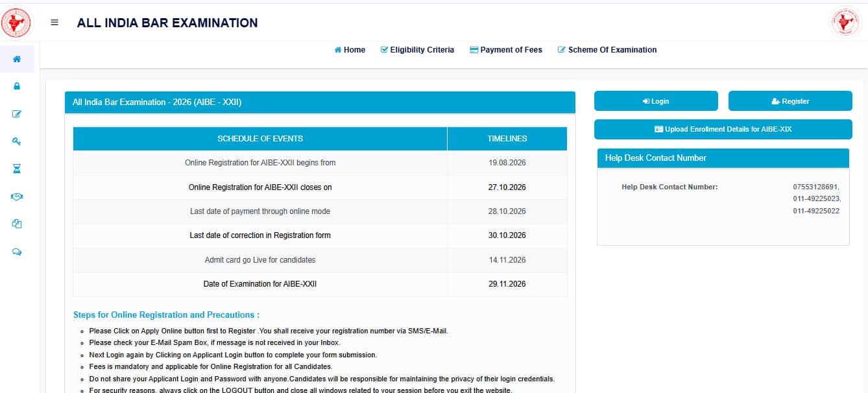Select the date 19.08.2026

pyautogui.click(x=507, y=163)
